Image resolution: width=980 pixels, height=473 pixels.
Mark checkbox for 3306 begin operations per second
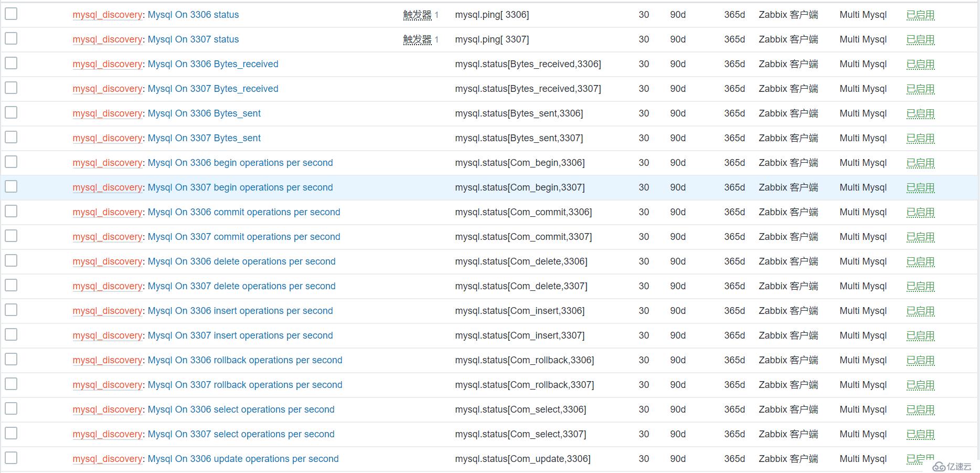point(11,162)
